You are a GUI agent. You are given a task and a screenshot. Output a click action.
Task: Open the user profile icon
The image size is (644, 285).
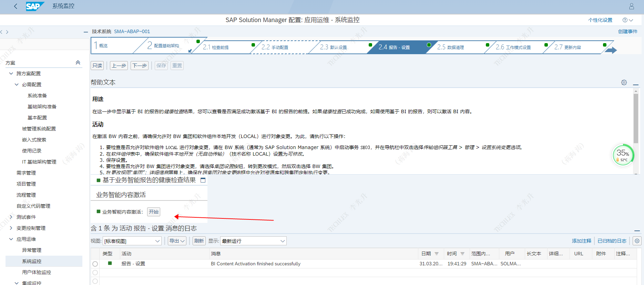point(632,6)
